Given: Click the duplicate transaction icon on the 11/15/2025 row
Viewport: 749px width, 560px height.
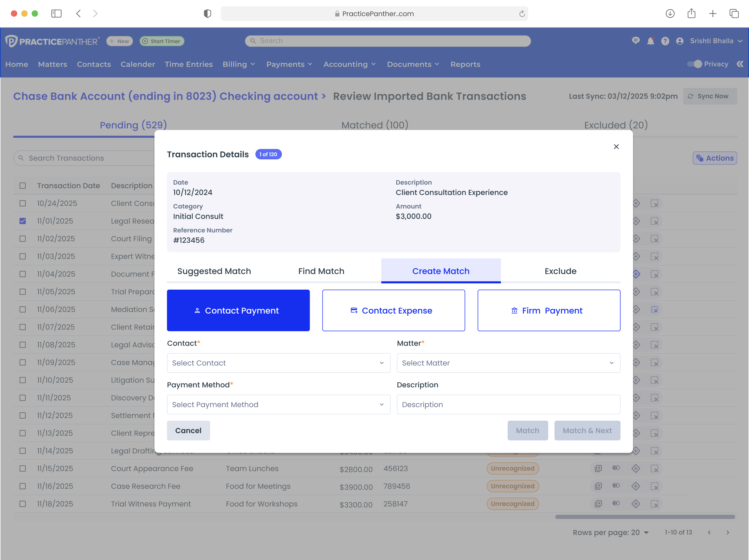Looking at the screenshot, I should click(598, 468).
